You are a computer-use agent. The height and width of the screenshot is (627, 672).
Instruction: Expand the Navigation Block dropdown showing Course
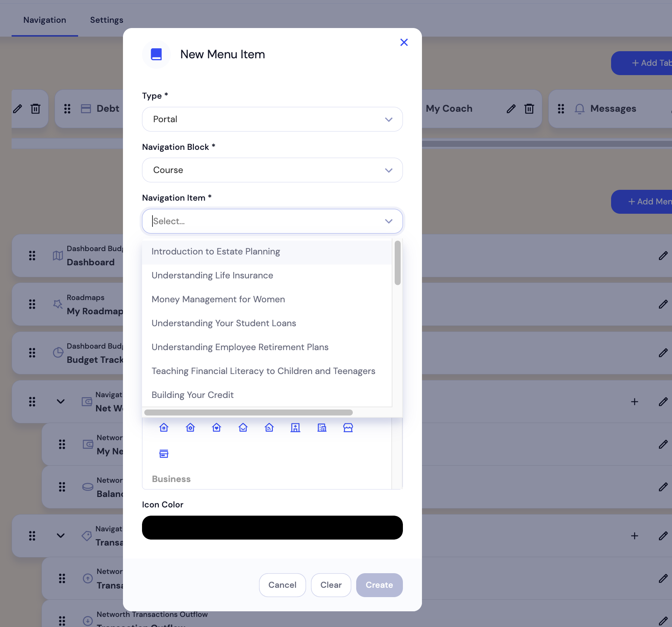pos(272,170)
